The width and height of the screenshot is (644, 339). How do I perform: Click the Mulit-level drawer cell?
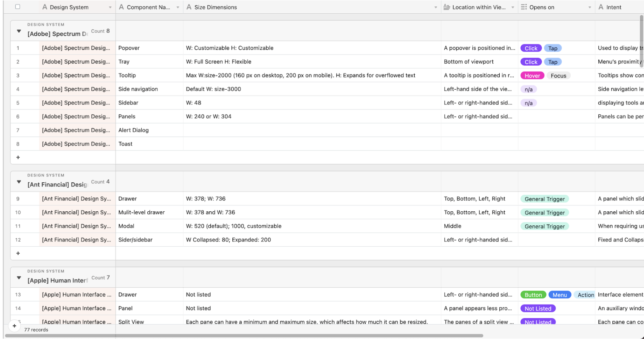[x=149, y=212]
